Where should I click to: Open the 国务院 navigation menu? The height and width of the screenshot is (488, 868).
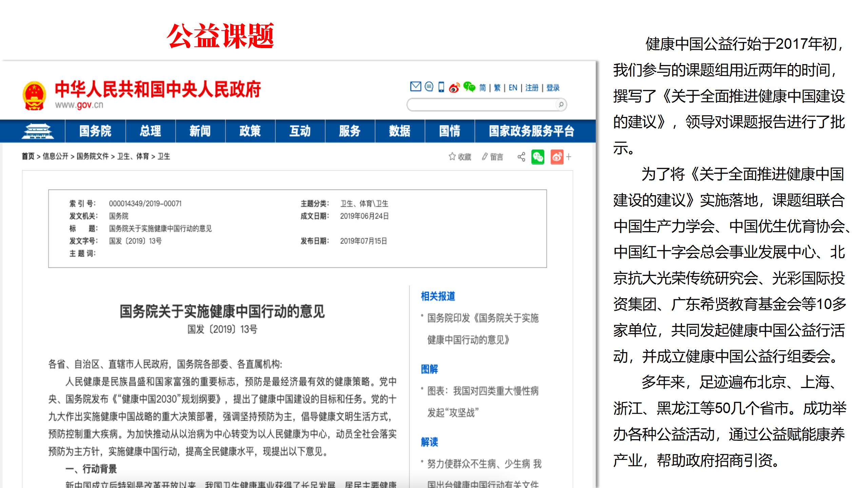(95, 131)
